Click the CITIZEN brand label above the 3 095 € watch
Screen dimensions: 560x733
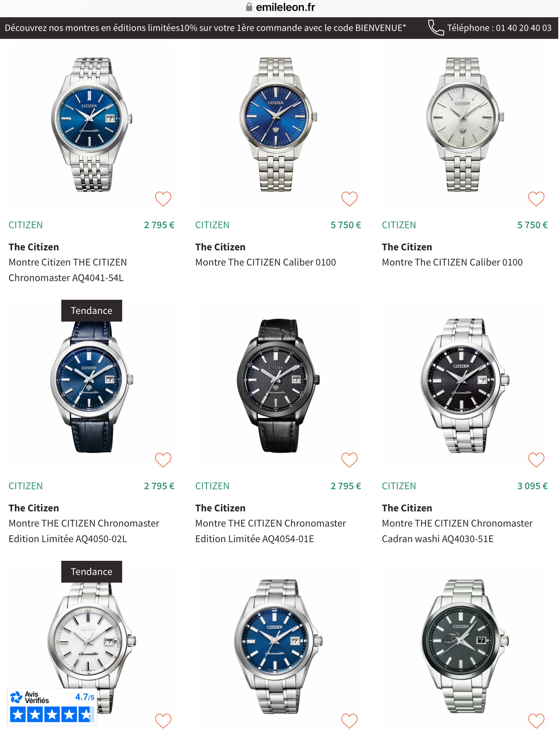pyautogui.click(x=399, y=486)
